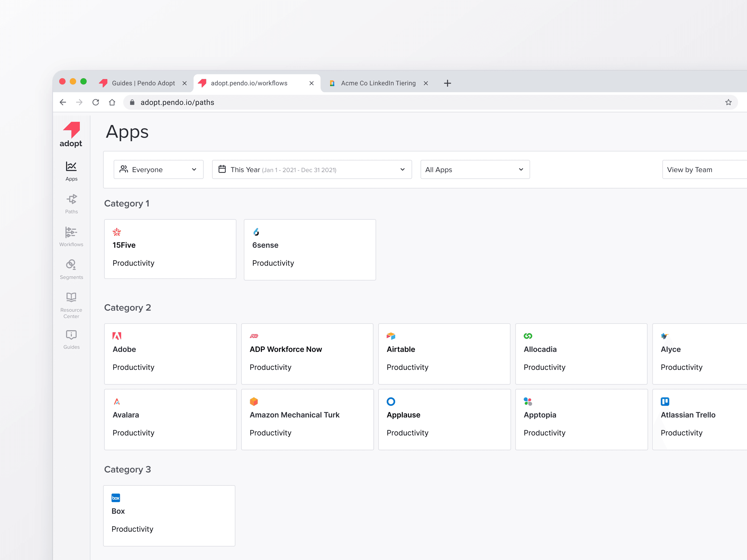
Task: Bookmark this page with the star
Action: 728,102
